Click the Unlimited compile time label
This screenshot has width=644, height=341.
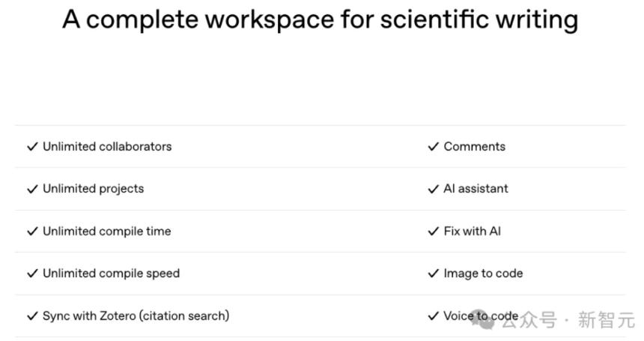tap(106, 232)
